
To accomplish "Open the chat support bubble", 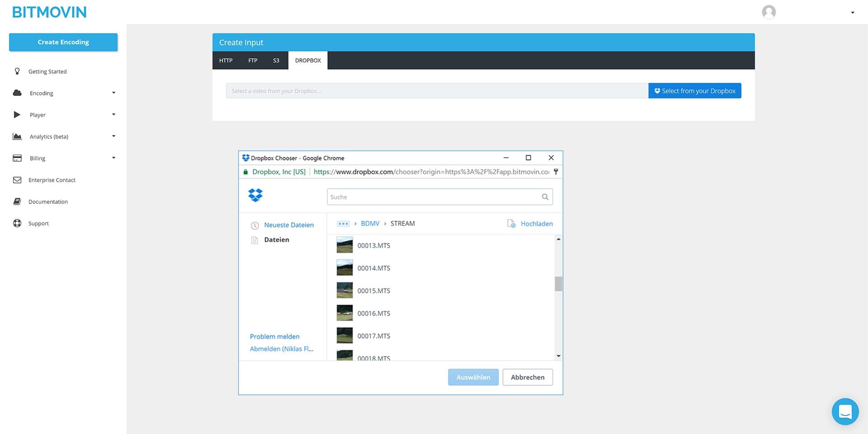I will coord(845,411).
